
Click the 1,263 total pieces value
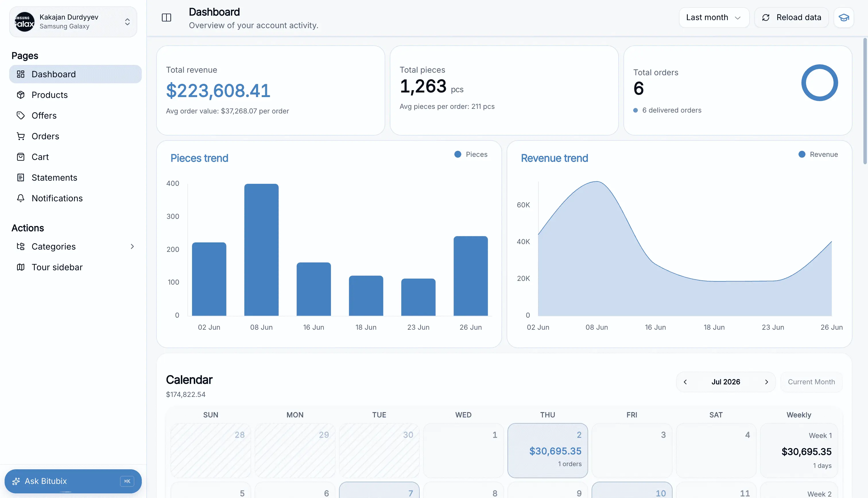[423, 86]
